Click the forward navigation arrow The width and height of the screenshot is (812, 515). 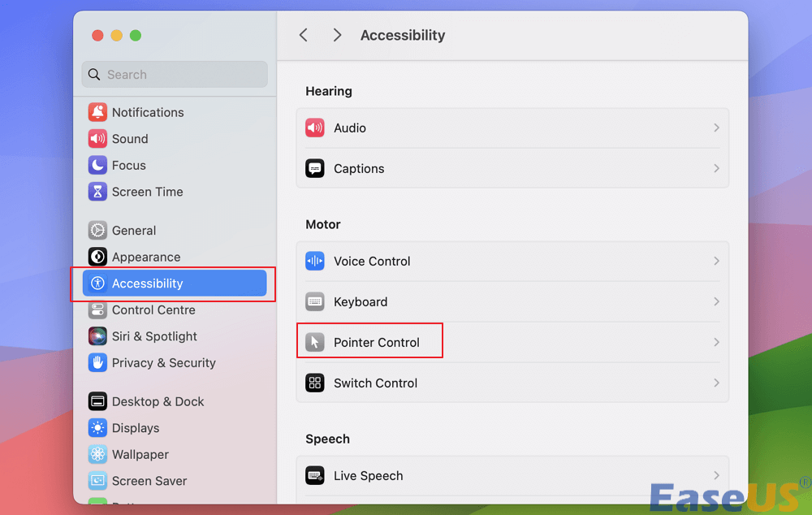[x=337, y=35]
